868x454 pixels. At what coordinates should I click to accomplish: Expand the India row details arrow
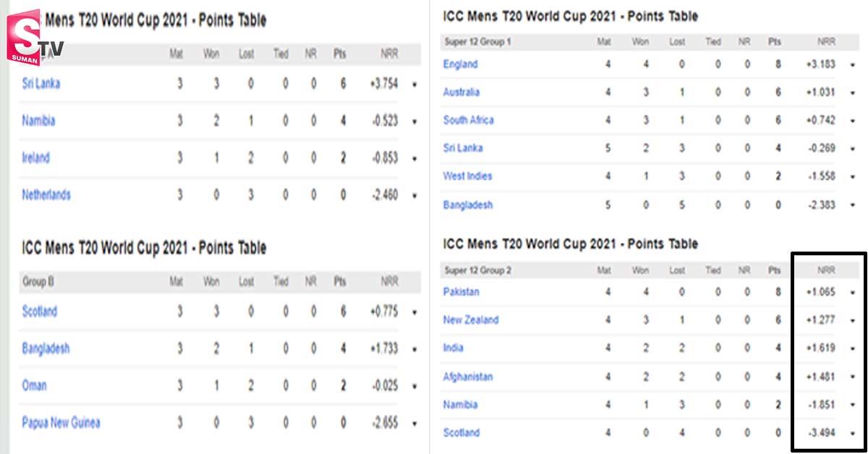(852, 348)
